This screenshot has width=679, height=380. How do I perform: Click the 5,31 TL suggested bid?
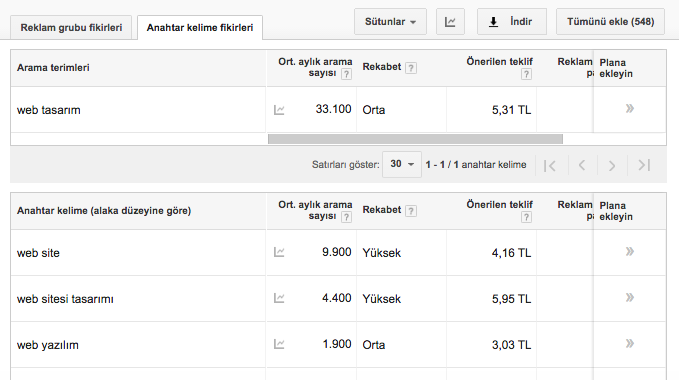[511, 110]
